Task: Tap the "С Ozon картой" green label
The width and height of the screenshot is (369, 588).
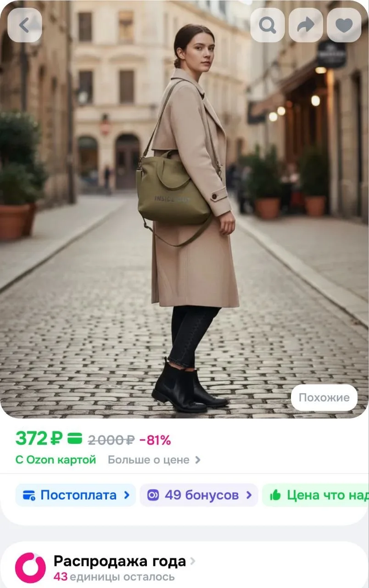Action: [x=56, y=460]
